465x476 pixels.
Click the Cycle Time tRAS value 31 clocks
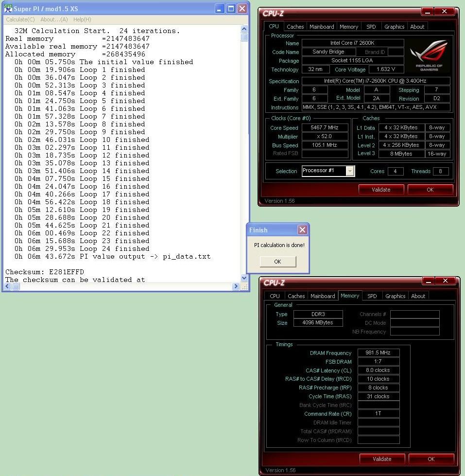pos(378,396)
